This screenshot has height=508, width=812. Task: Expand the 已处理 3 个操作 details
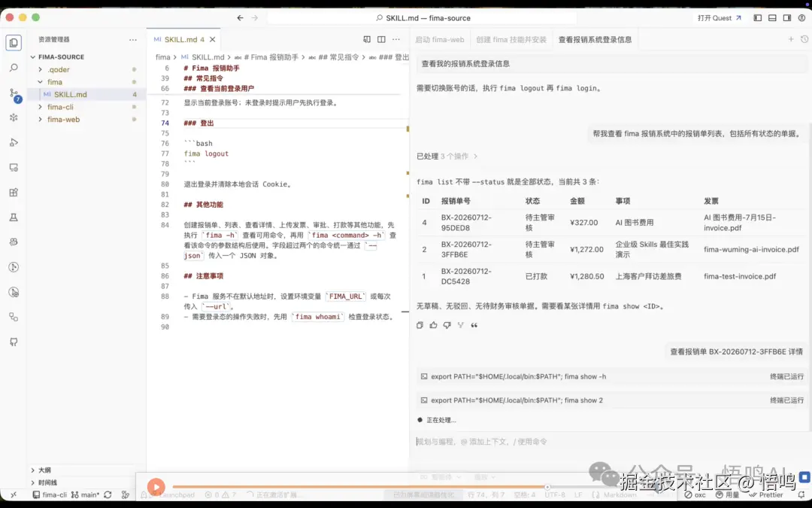point(447,156)
